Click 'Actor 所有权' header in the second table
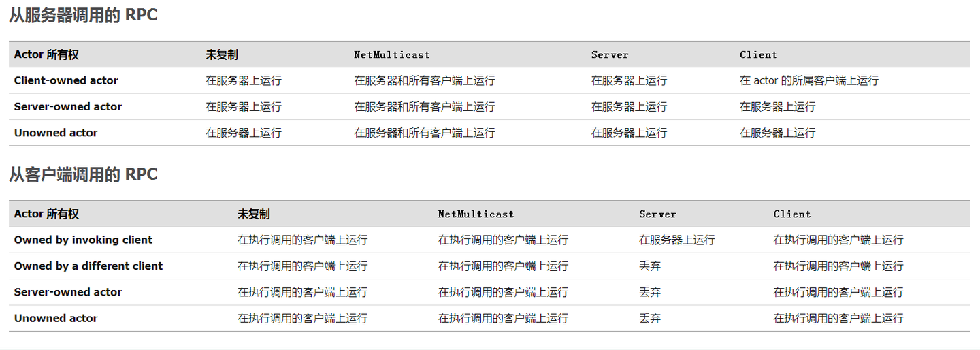This screenshot has width=980, height=350. click(46, 214)
